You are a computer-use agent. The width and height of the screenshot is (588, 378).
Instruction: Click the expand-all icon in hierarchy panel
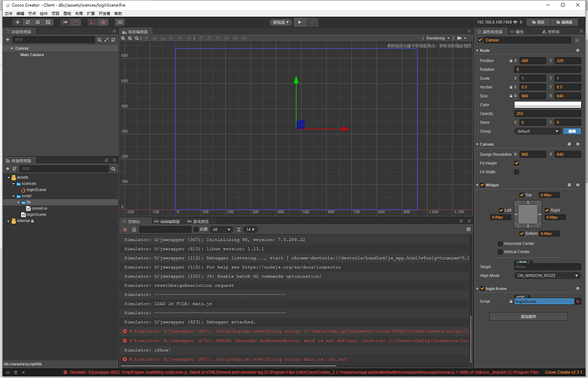pos(107,40)
